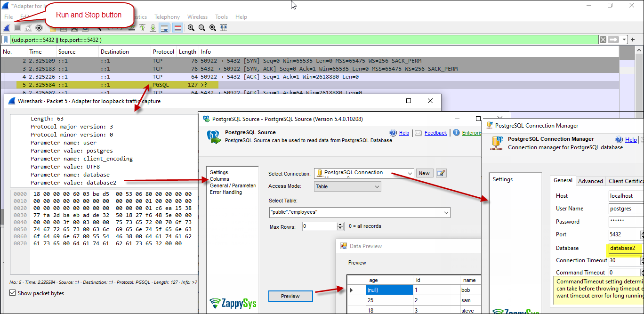Click the Max Rows input field

[320, 226]
